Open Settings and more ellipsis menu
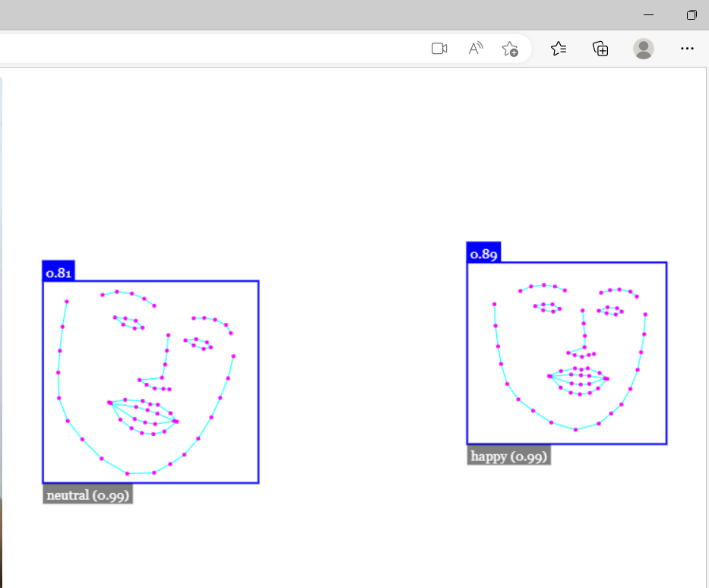The height and width of the screenshot is (588, 709). coord(687,49)
